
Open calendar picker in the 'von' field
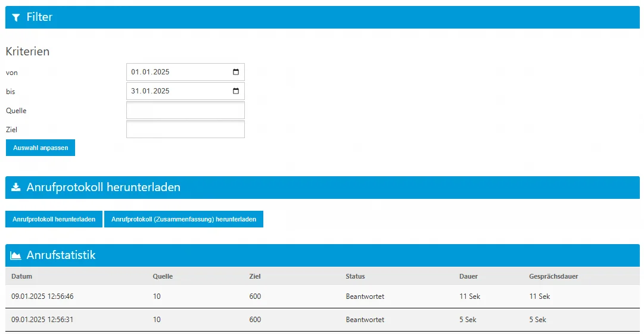[236, 72]
